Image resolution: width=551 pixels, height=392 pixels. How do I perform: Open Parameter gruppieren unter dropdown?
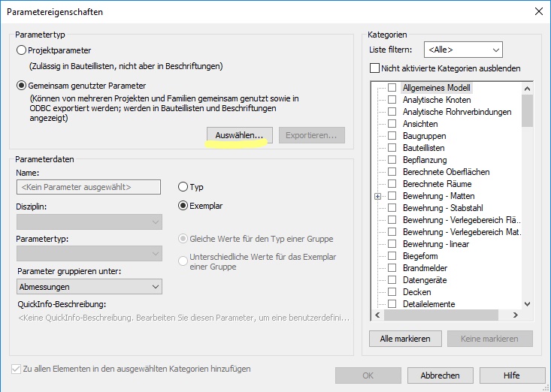pos(89,286)
